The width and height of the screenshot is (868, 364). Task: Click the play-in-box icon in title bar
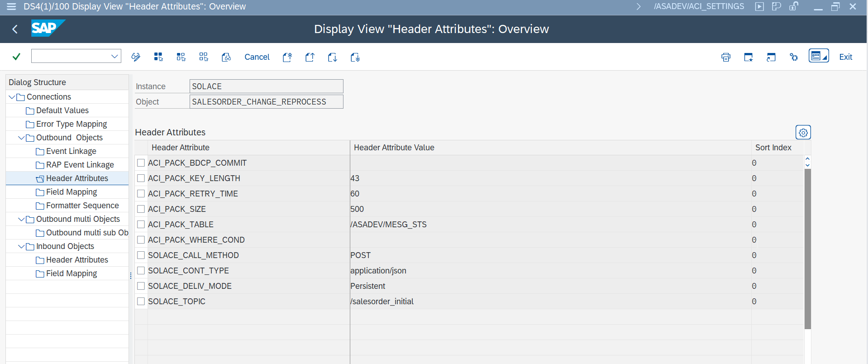coord(759,6)
